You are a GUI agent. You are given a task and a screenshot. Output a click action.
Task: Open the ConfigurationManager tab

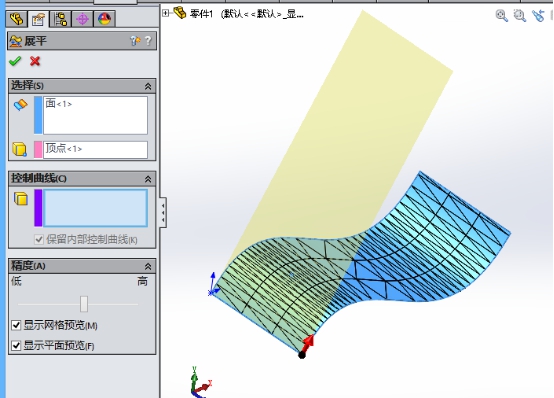60,19
